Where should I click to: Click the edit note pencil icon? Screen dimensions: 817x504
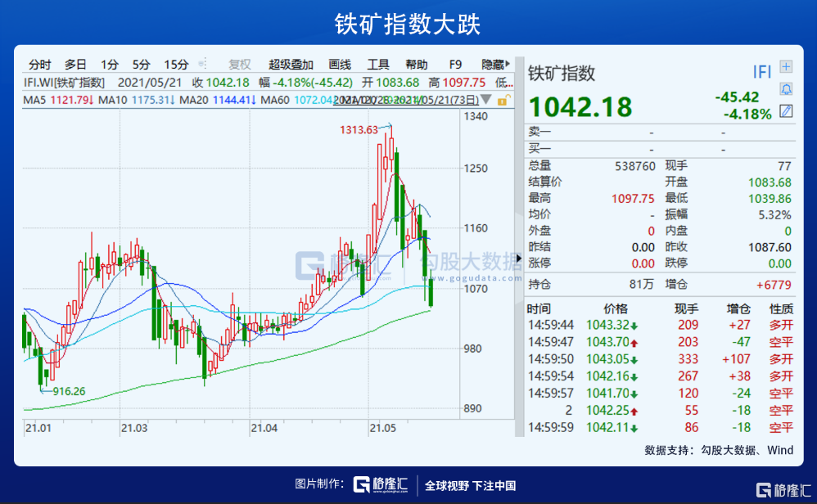point(786,110)
